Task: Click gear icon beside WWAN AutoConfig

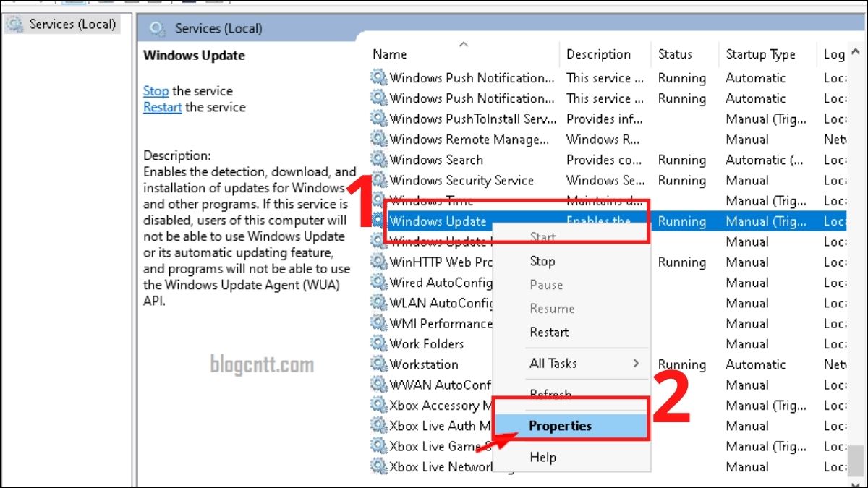Action: click(x=379, y=385)
